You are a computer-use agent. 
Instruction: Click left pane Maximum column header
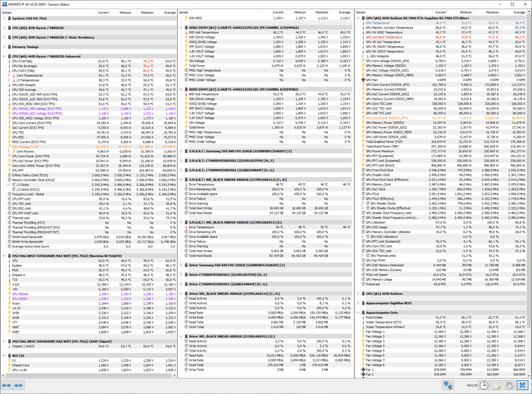(x=143, y=13)
